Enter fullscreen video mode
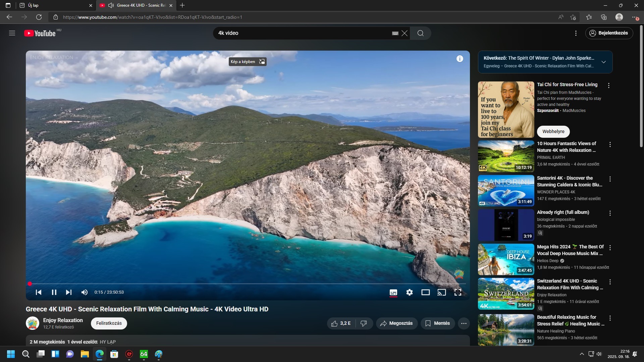The image size is (644, 362). pos(458,292)
